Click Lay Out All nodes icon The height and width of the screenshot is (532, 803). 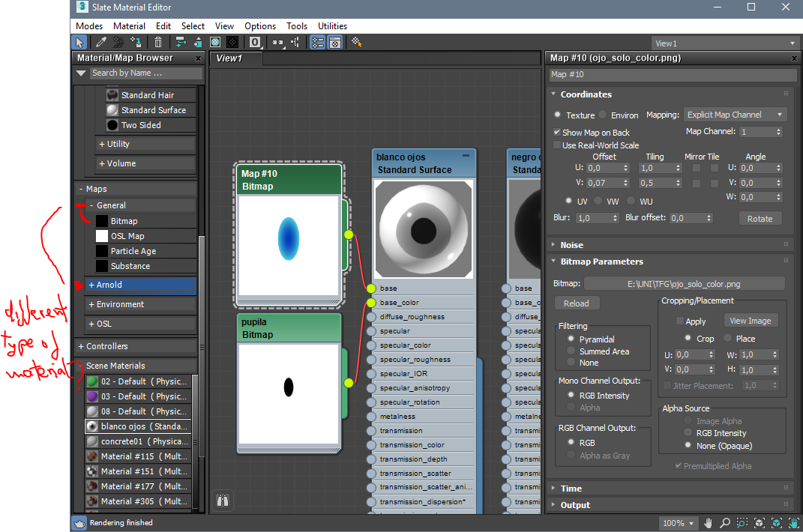coord(277,43)
